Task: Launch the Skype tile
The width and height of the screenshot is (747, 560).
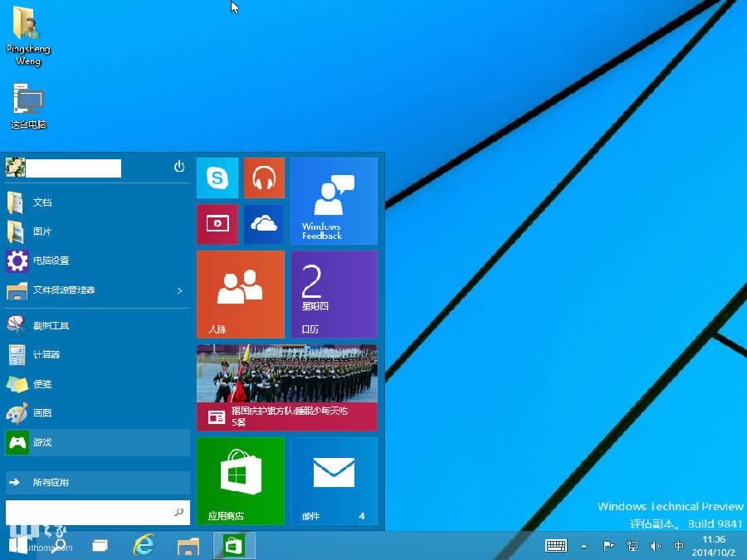Action: (217, 178)
